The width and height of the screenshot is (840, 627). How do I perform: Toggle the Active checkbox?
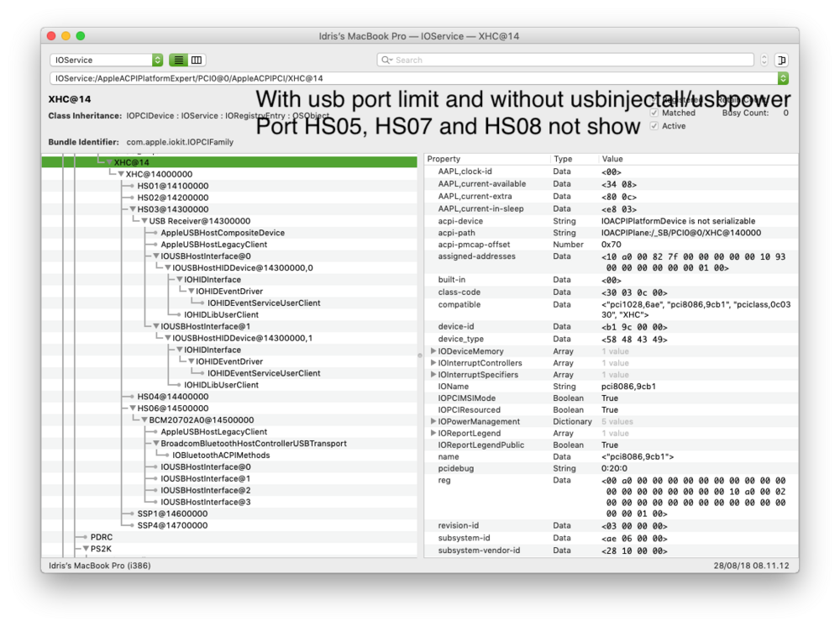654,126
